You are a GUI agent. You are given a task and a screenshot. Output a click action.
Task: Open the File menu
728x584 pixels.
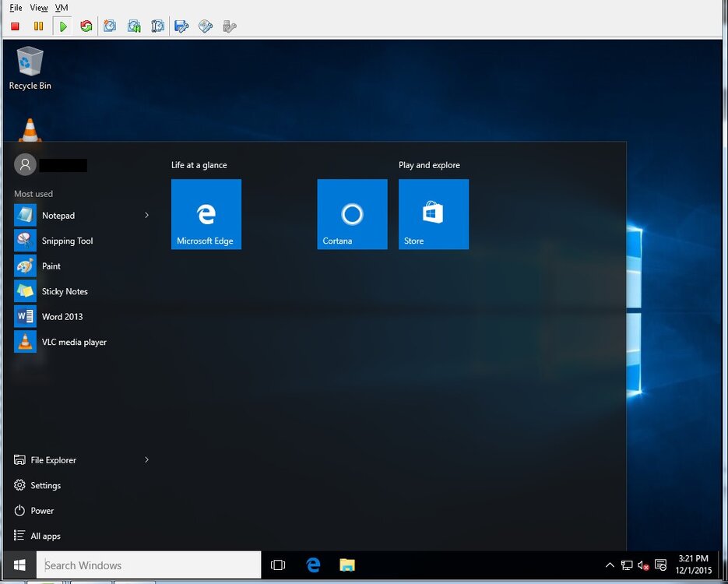[x=16, y=8]
